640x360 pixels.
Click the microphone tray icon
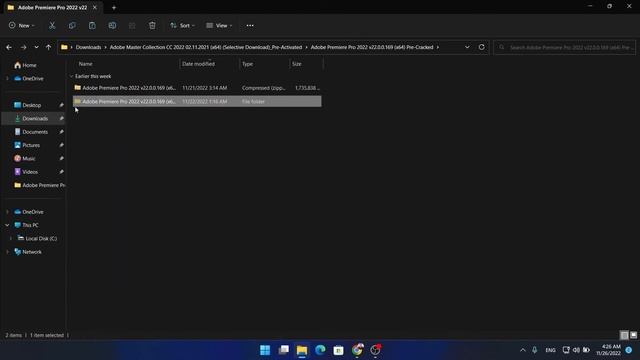[x=535, y=350]
